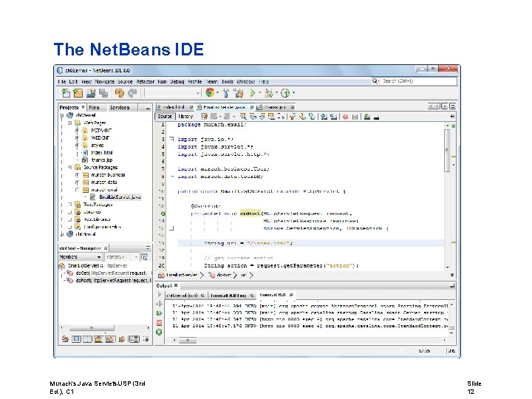Click the History view button
Screen dimensions: 532x399
(x=185, y=117)
